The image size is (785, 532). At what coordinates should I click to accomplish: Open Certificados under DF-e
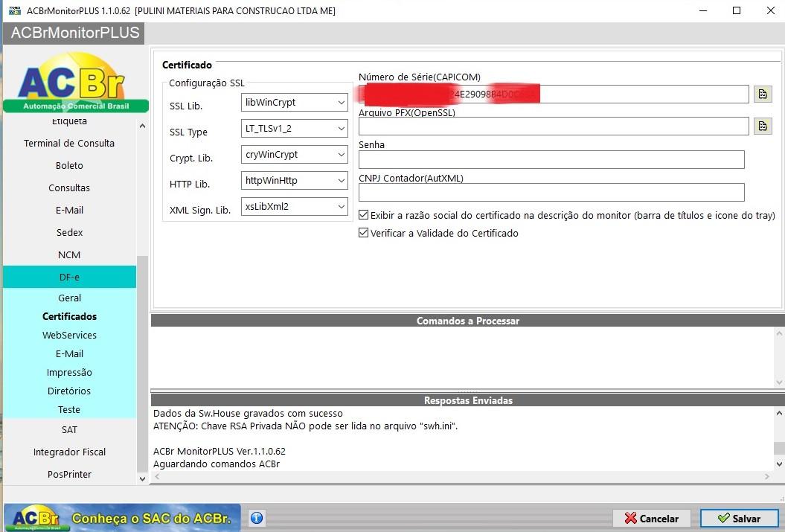tap(69, 316)
